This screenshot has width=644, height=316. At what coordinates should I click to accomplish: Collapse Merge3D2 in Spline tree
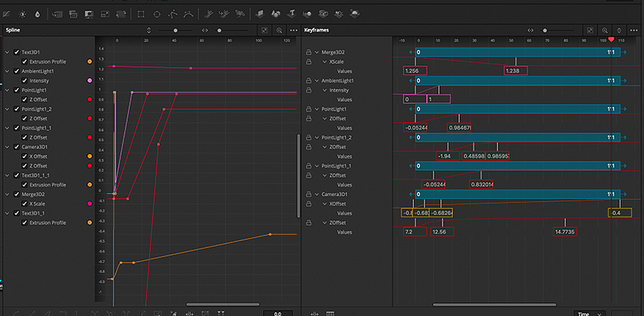pyautogui.click(x=7, y=194)
